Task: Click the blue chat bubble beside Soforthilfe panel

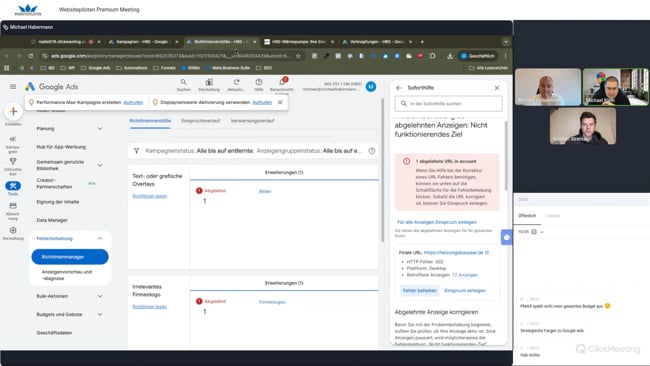Action: pos(506,238)
